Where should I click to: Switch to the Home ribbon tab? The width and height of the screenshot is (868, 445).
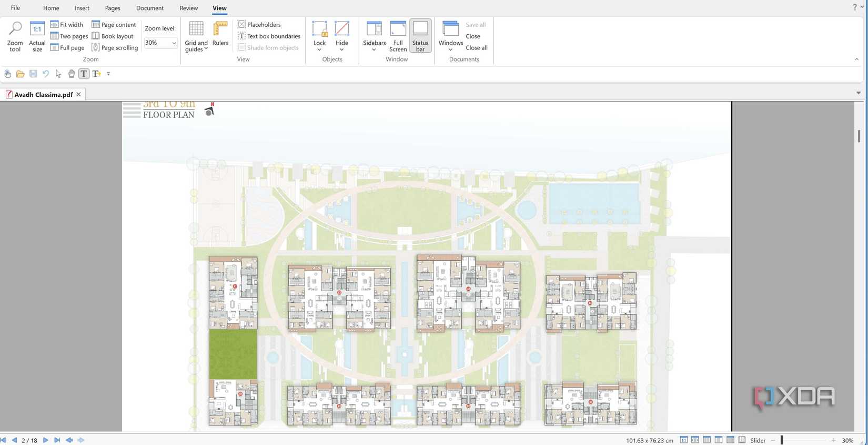click(x=51, y=8)
